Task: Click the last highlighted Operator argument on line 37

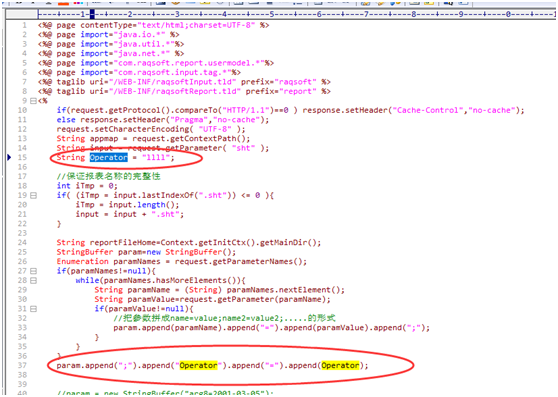Action: coord(340,365)
